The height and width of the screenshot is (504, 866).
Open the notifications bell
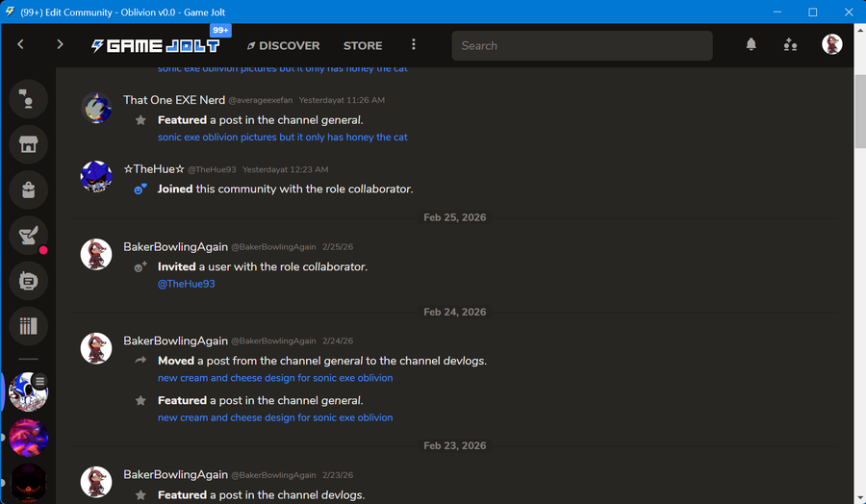coord(751,45)
